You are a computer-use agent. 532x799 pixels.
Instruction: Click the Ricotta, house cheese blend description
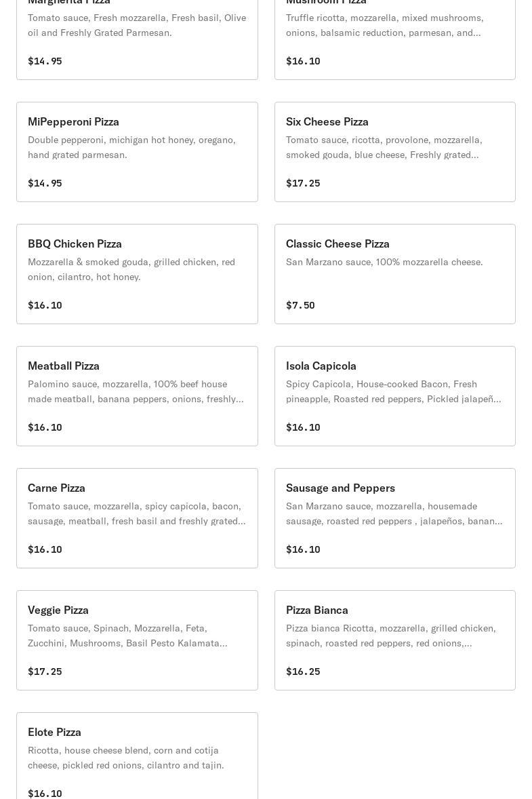tap(126, 758)
